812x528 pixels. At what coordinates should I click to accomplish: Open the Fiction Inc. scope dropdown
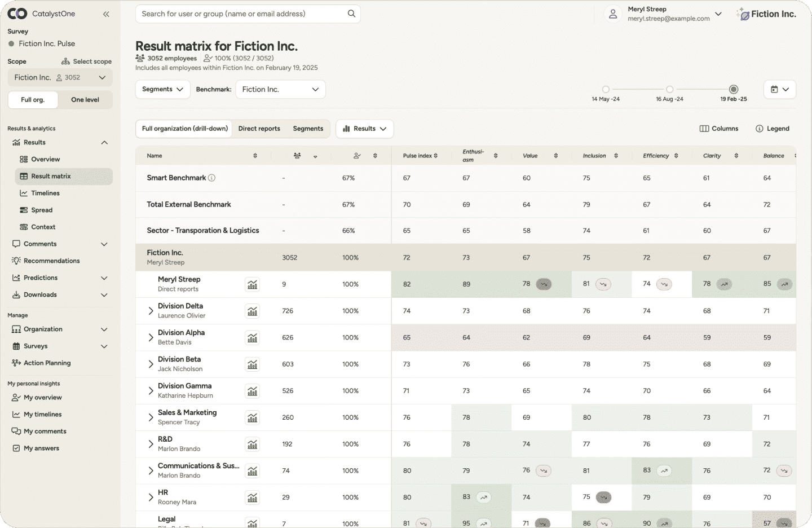click(x=60, y=78)
